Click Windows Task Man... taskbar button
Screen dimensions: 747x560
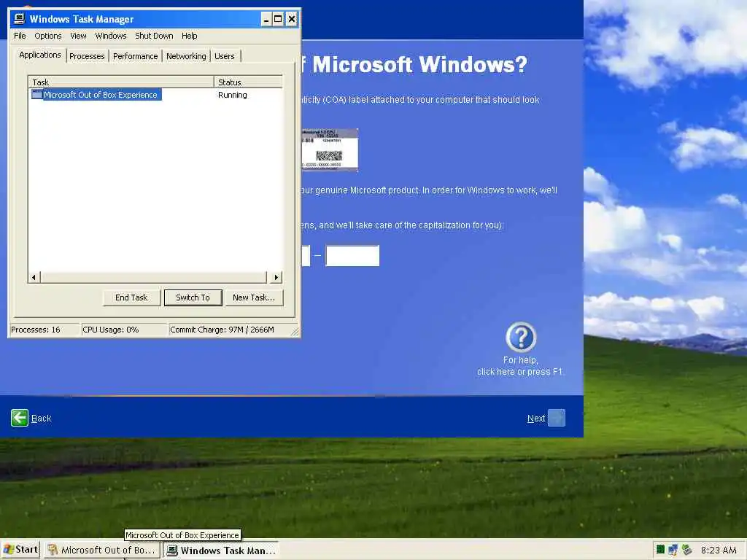(x=222, y=550)
